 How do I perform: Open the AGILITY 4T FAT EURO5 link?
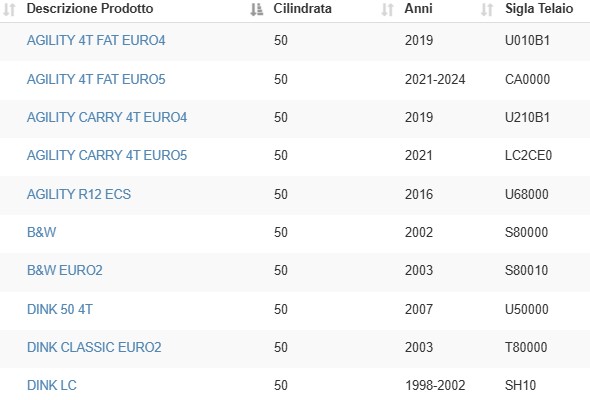tap(96, 79)
